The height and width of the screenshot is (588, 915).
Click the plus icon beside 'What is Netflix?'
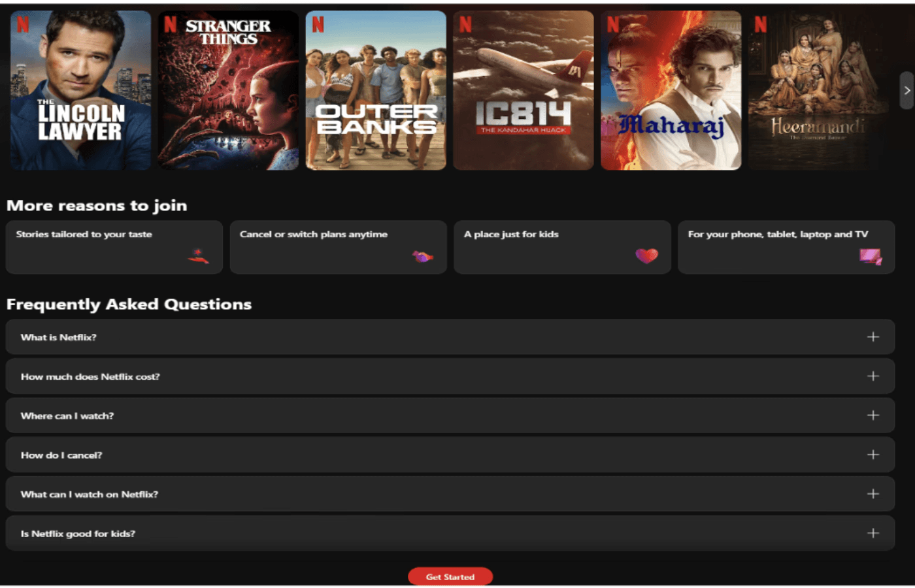tap(873, 337)
